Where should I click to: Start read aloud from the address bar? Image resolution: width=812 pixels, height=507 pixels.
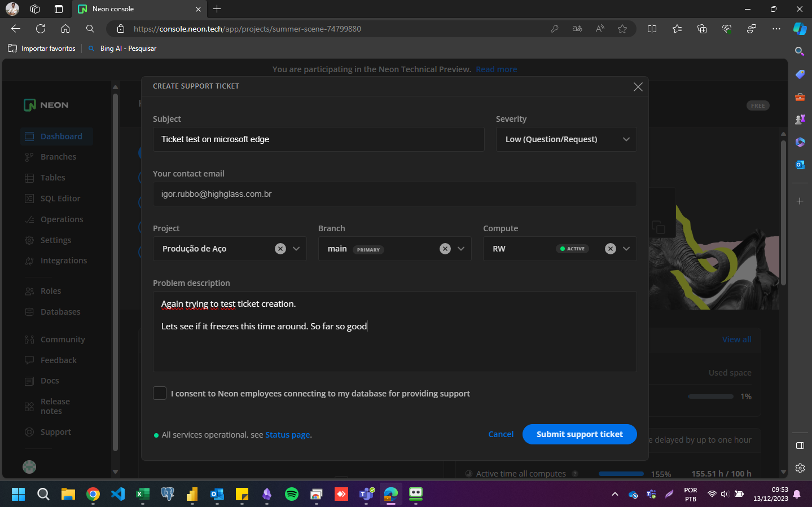click(x=600, y=29)
